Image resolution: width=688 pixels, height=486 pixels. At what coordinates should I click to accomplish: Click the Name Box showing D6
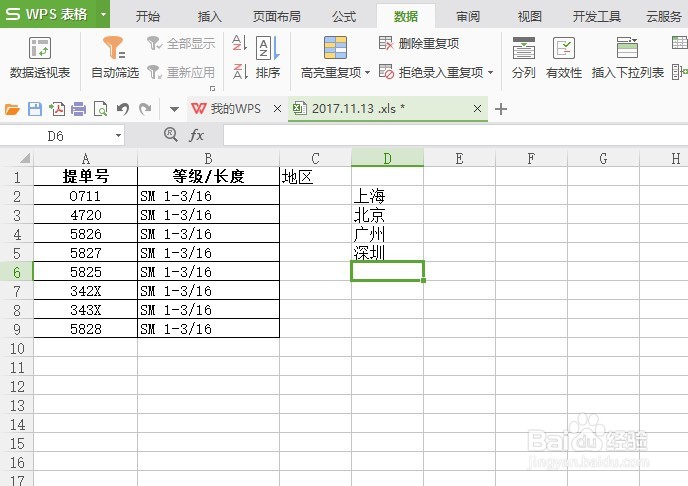click(56, 136)
